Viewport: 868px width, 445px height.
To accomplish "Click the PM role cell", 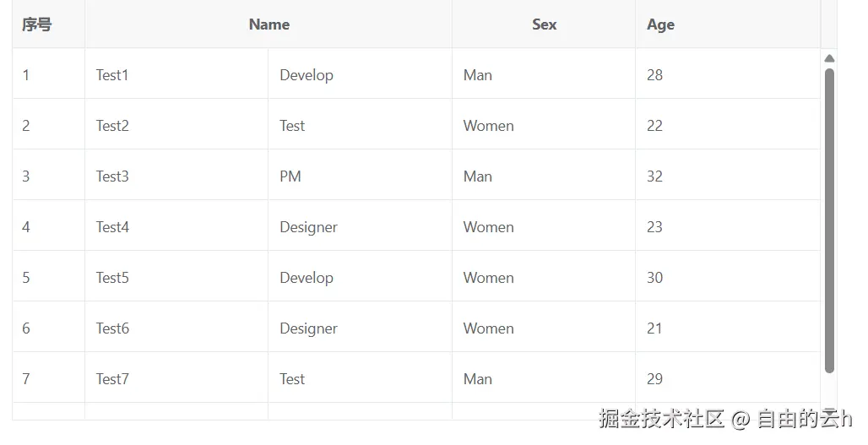I will pos(290,176).
